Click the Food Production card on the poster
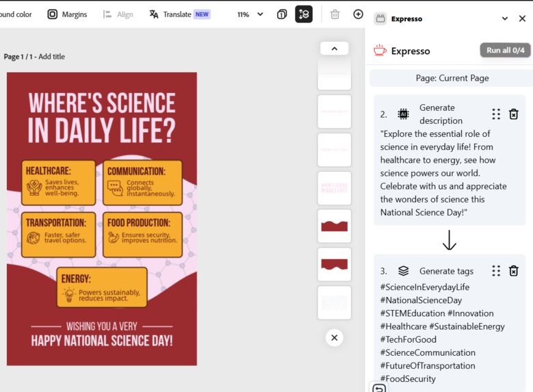 [x=142, y=235]
